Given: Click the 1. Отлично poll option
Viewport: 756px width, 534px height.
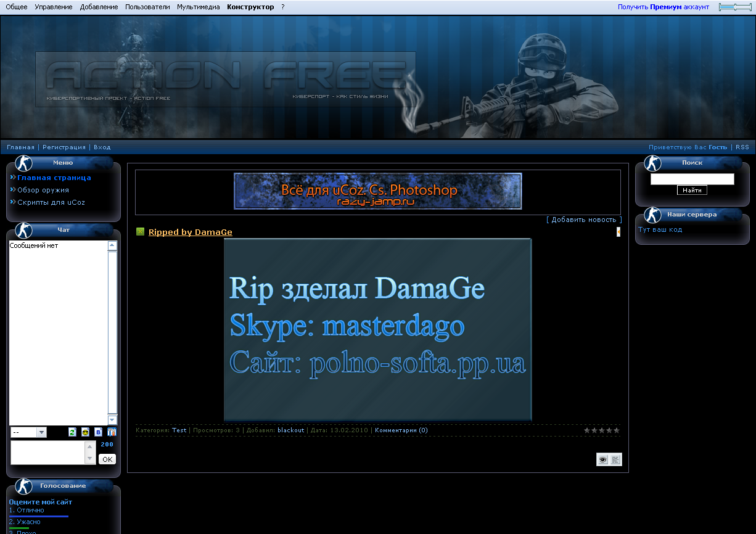Looking at the screenshot, I should 27,511.
